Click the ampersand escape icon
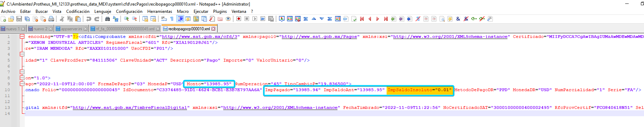Image resolution: width=644 pixels, height=127 pixels. pos(458,19)
